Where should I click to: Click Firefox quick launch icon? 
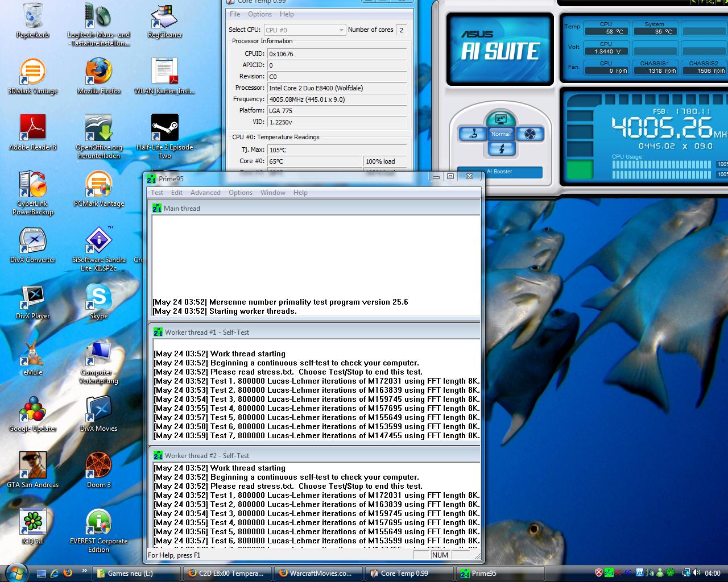[68, 573]
